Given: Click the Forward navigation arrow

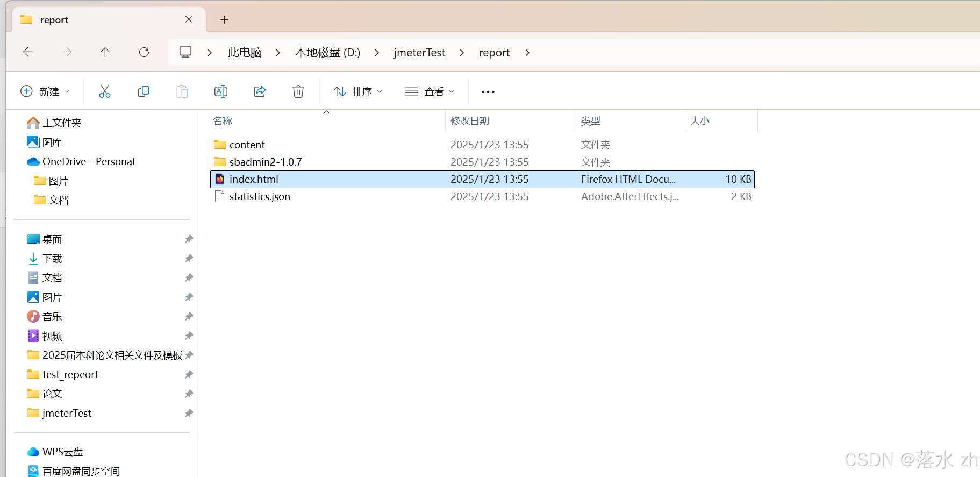Looking at the screenshot, I should pyautogui.click(x=67, y=52).
